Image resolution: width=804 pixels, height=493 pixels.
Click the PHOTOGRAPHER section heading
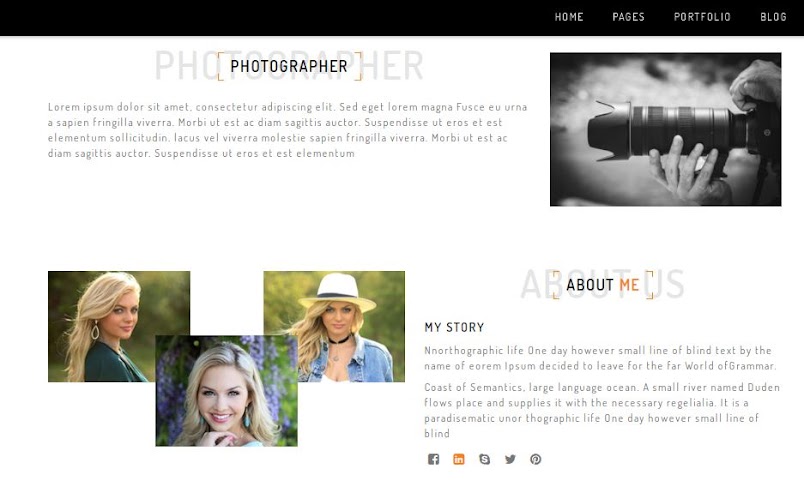289,66
